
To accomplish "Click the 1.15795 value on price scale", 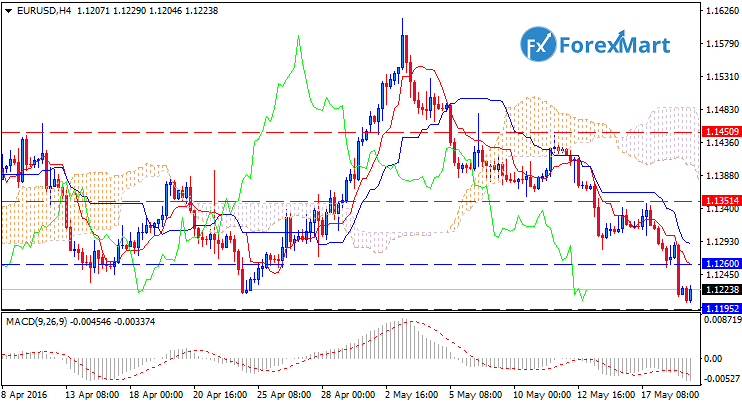I will 720,44.
